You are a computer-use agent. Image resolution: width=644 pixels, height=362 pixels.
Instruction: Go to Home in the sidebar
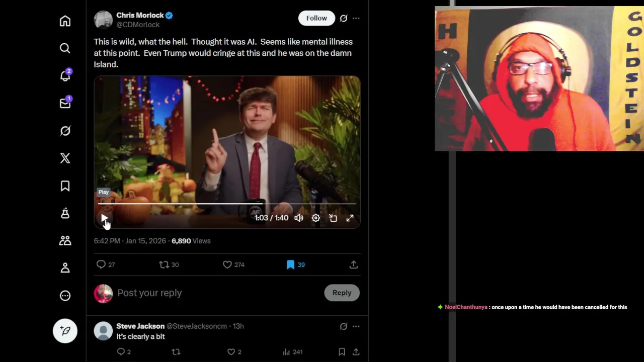(x=65, y=21)
